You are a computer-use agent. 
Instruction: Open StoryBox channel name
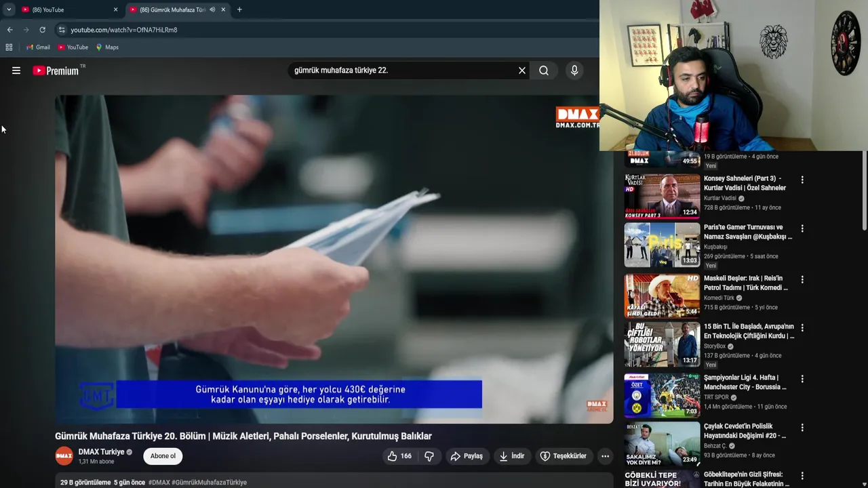(715, 346)
